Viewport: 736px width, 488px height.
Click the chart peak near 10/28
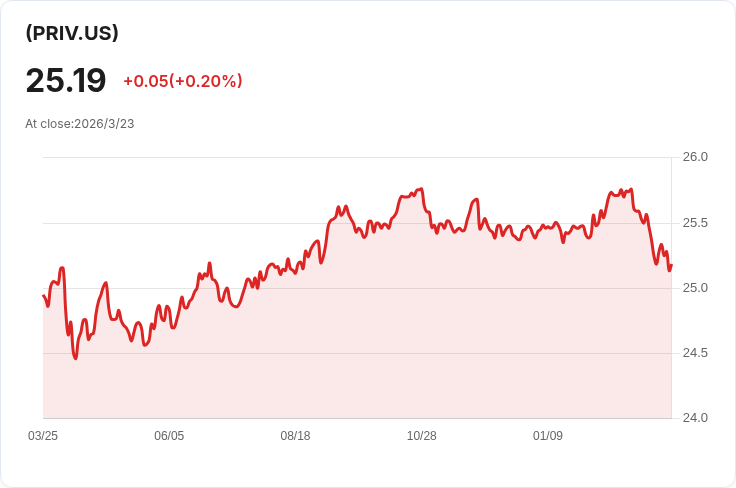pos(422,189)
